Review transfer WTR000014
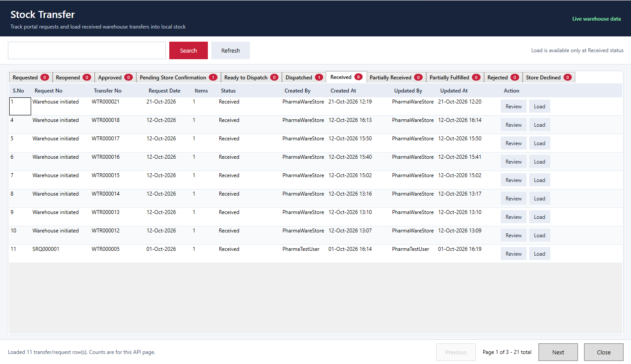The width and height of the screenshot is (631, 364). coord(513,199)
